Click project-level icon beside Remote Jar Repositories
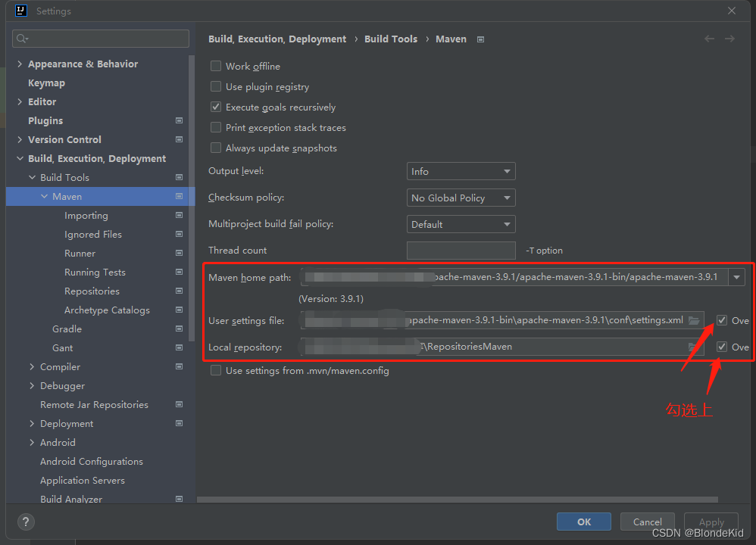Viewport: 756px width, 545px height. pos(179,404)
